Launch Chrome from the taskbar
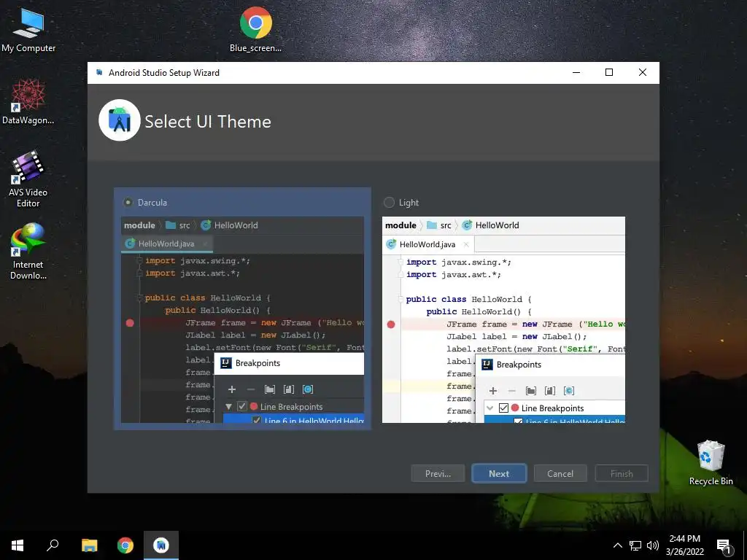Image resolution: width=747 pixels, height=560 pixels. 125,545
